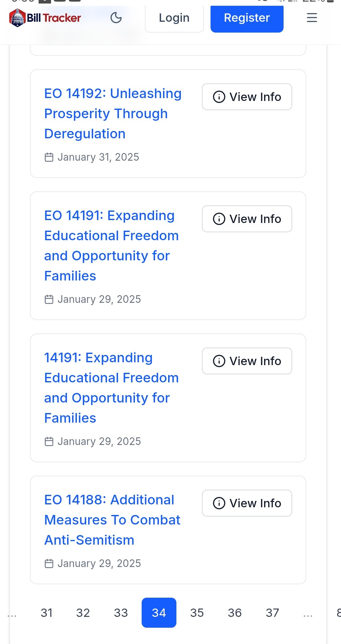Jump to page 35

click(197, 613)
